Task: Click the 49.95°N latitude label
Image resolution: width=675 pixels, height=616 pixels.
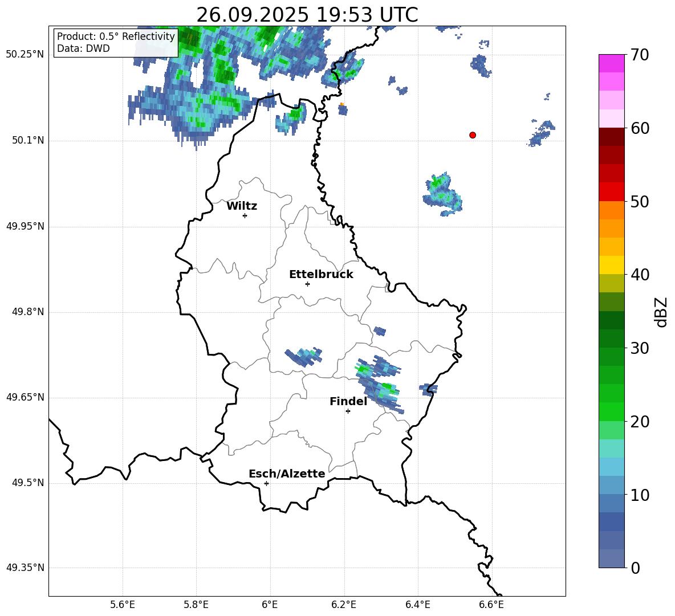Action: coord(25,226)
